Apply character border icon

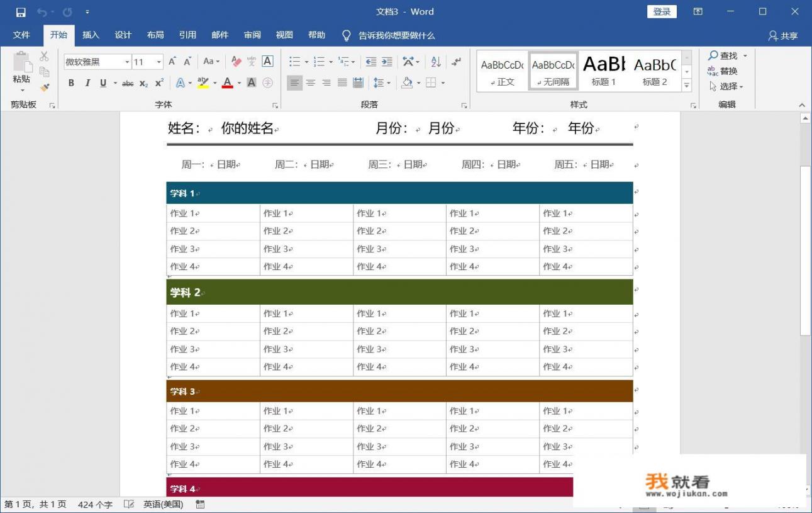coord(267,61)
